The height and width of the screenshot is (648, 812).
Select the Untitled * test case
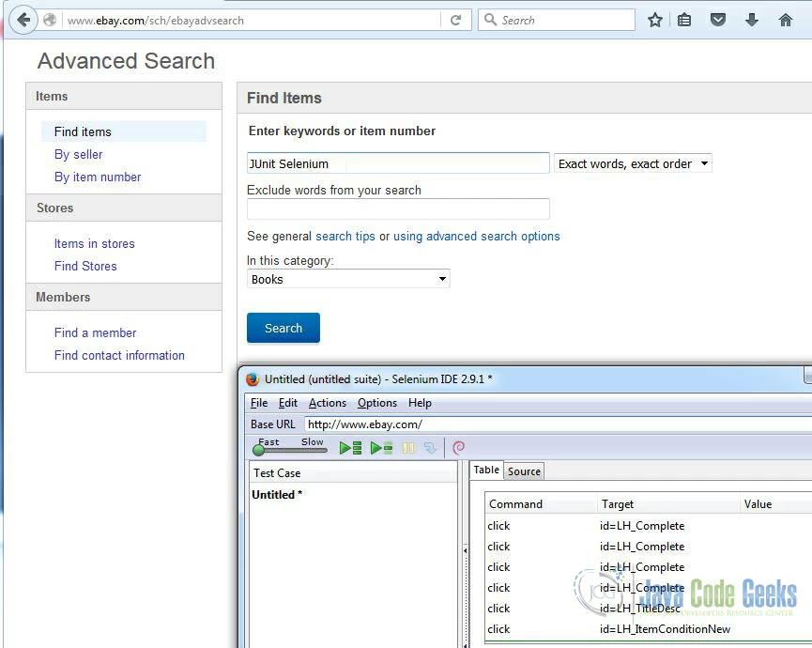tap(277, 495)
